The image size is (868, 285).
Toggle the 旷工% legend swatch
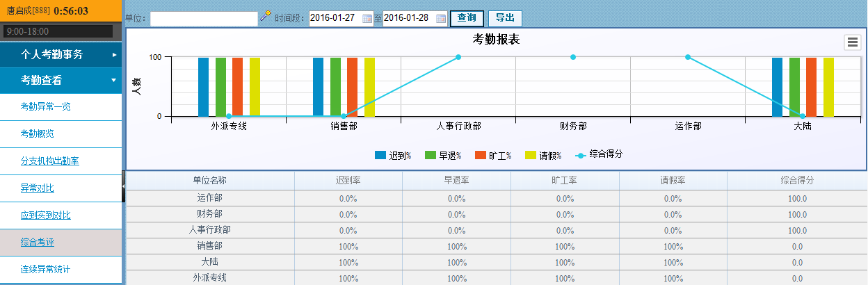(481, 155)
